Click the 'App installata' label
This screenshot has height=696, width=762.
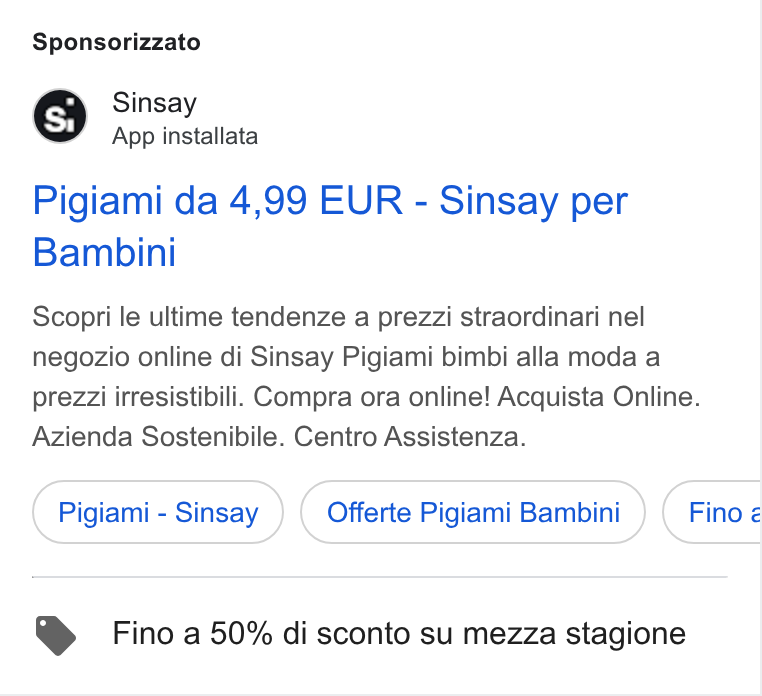coord(185,137)
